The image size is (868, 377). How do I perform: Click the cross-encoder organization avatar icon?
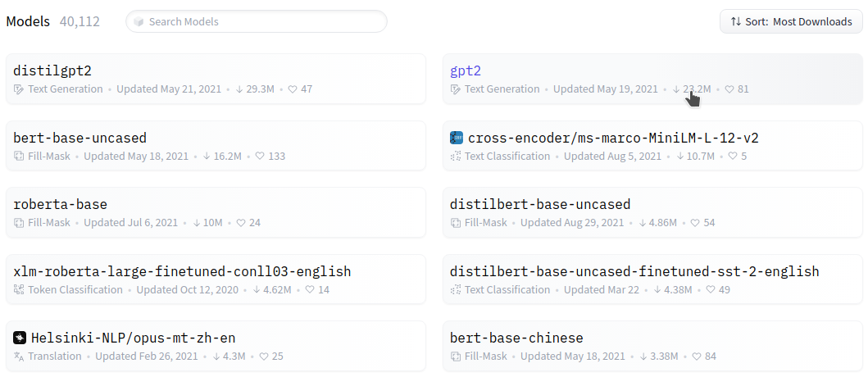point(457,138)
